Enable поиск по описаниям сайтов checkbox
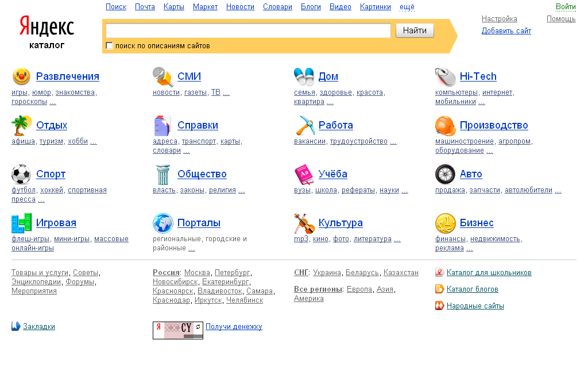588x379 pixels. 109,46
